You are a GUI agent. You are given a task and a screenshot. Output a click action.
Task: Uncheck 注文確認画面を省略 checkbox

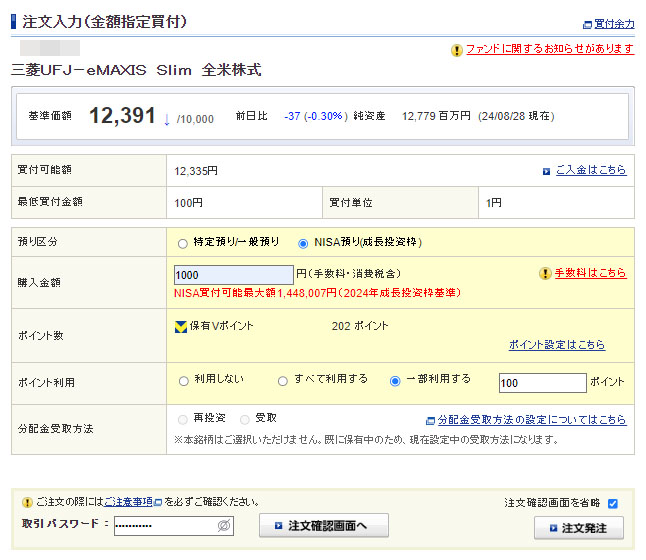(613, 503)
